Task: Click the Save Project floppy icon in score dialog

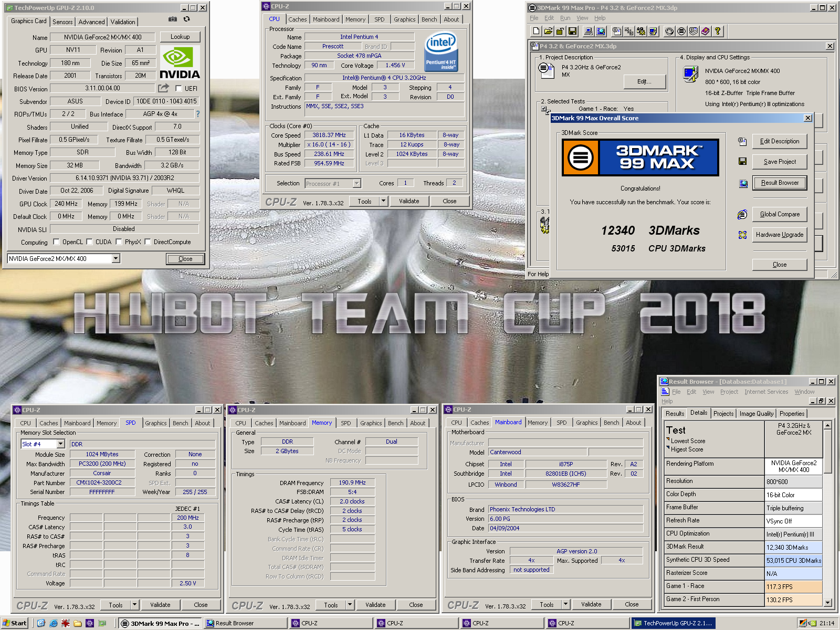Action: pyautogui.click(x=742, y=162)
